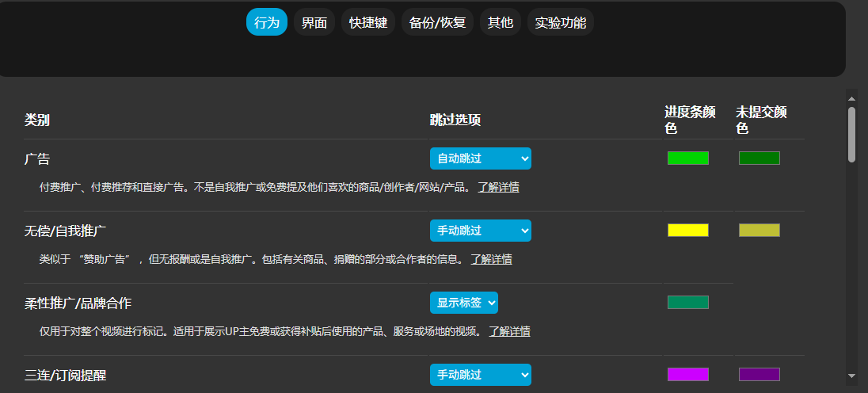
Task: Pick the 无偿/自我推广 unsubmitted color swatch
Action: (759, 230)
